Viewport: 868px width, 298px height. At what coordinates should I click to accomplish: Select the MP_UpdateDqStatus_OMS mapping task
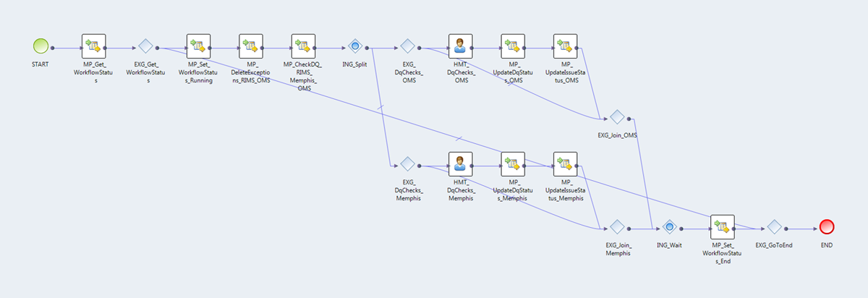pos(512,46)
